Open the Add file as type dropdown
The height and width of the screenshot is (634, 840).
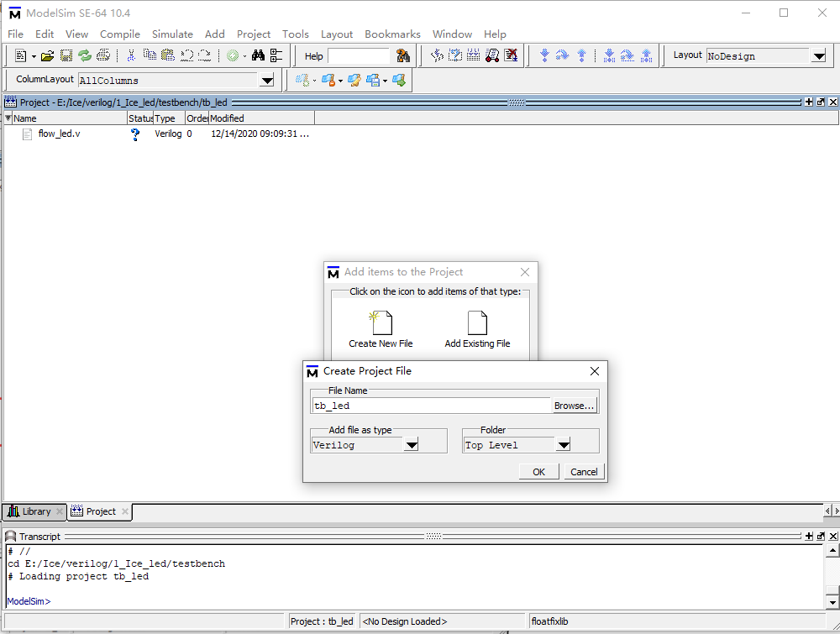tap(411, 445)
